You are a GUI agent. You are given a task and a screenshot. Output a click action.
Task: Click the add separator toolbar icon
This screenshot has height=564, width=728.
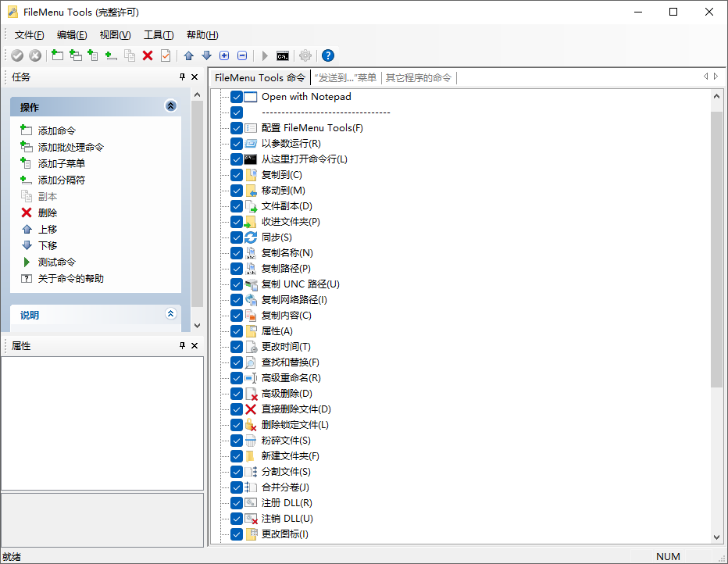(111, 55)
